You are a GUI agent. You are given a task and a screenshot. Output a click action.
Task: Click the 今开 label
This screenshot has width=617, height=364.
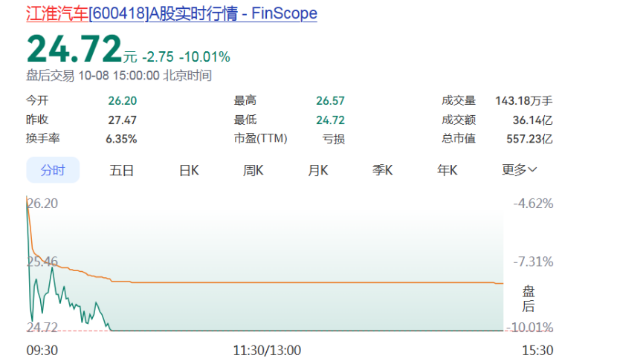click(x=37, y=100)
